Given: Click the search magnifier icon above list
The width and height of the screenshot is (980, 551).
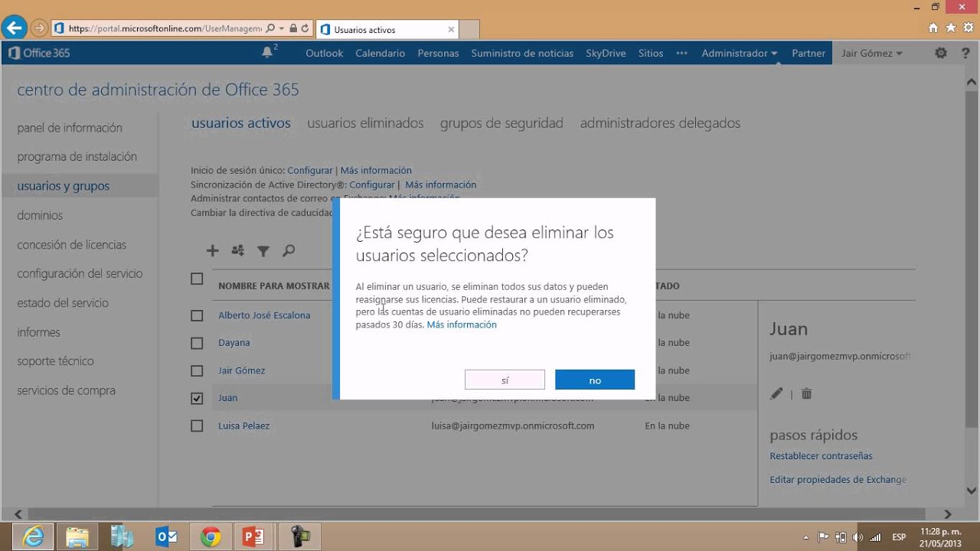Looking at the screenshot, I should [289, 250].
